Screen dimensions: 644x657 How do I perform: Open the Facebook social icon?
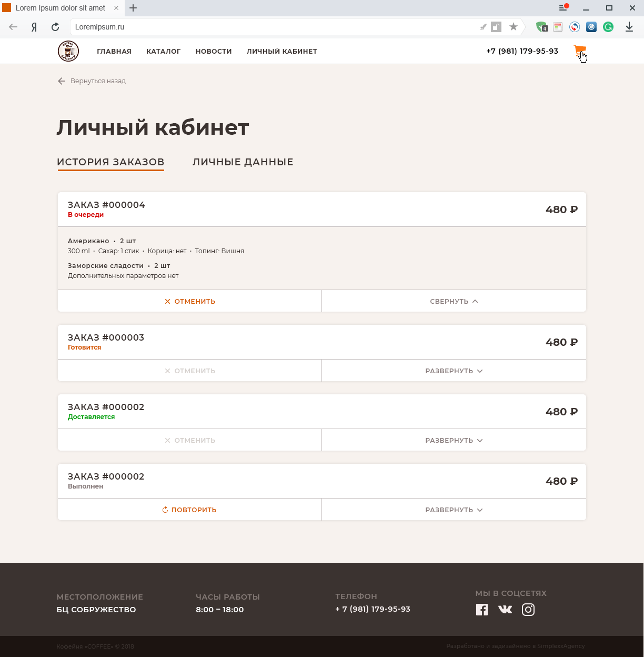click(x=482, y=610)
